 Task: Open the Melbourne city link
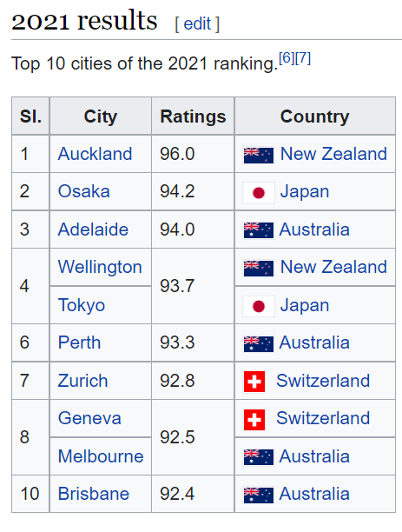[x=101, y=456]
